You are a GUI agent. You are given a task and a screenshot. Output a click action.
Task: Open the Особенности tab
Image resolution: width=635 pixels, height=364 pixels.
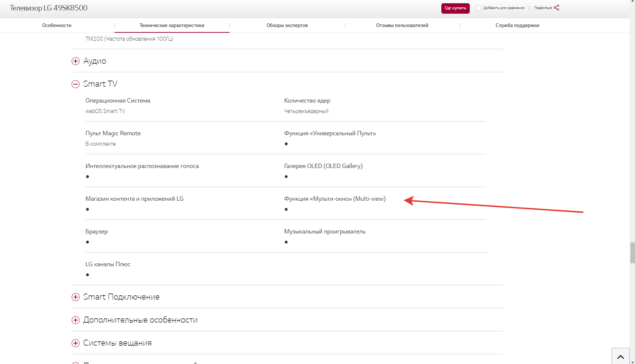[x=57, y=26]
